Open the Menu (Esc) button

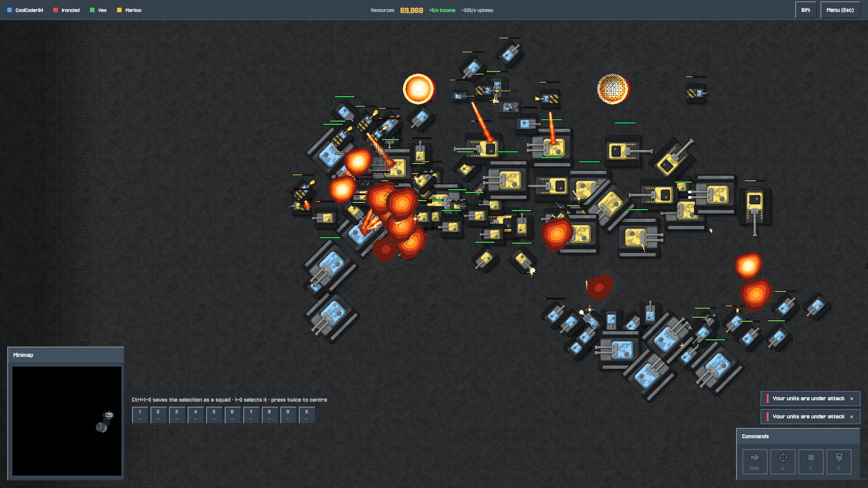(840, 10)
